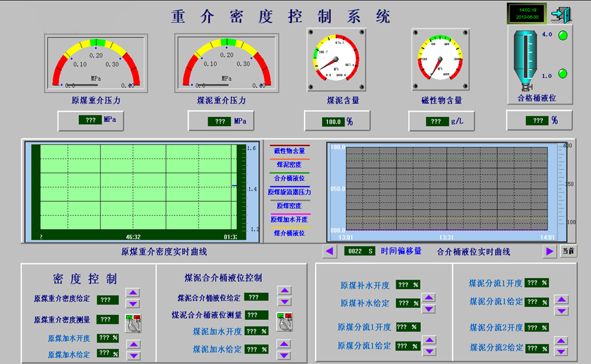Screen dimensions: 591x364
Task: Click the 1.0 level green indicator light
Action: coord(563,74)
